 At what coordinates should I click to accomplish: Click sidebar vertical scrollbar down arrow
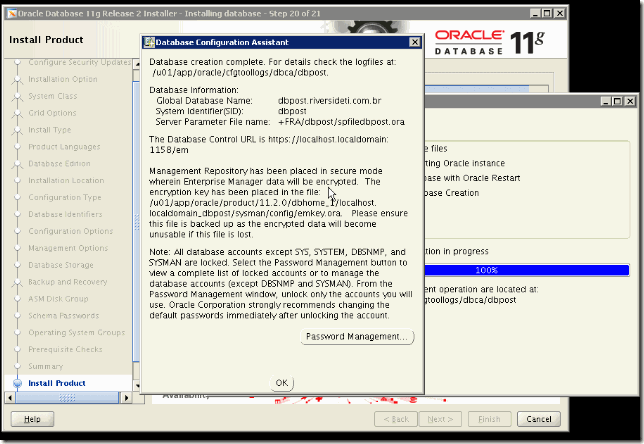click(x=137, y=386)
